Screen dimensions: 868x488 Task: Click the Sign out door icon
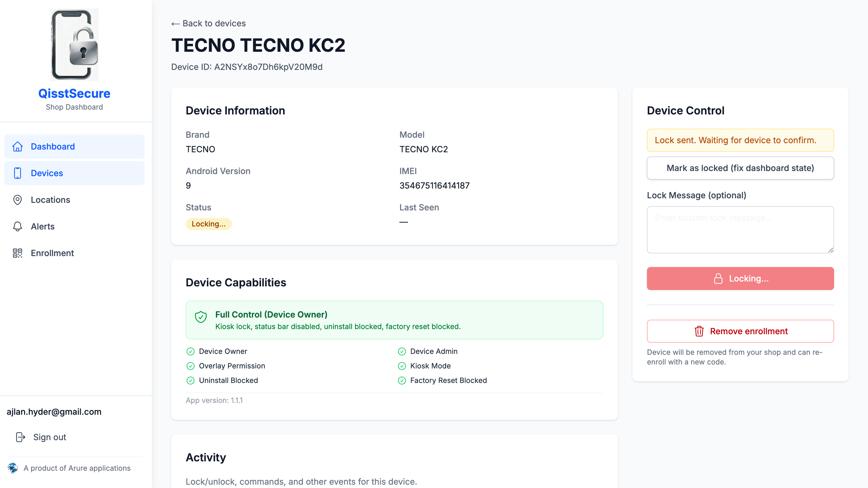pyautogui.click(x=21, y=437)
